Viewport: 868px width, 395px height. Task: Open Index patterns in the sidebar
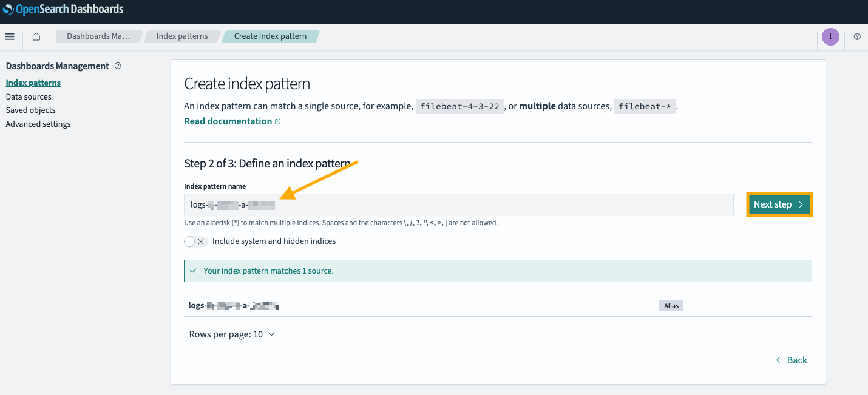coord(33,83)
